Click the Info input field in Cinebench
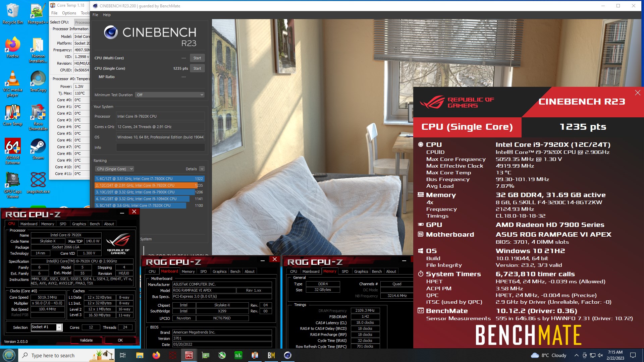Viewport: 644px width, 362px height. [x=160, y=147]
